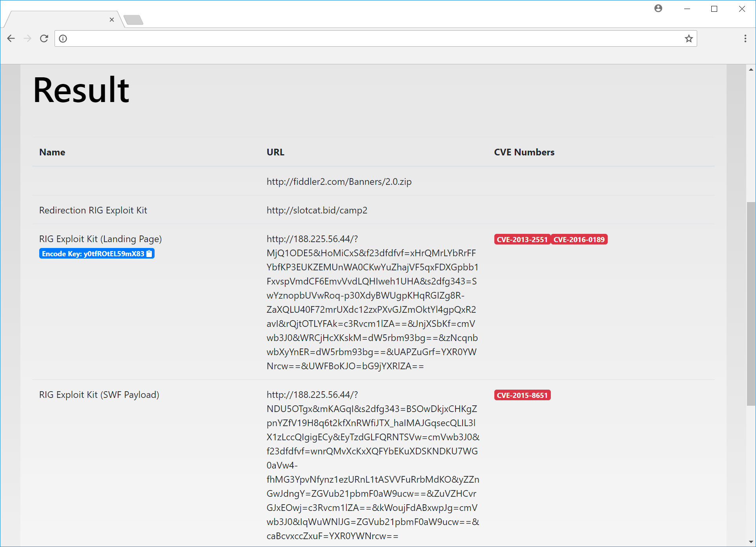The image size is (756, 547).
Task: Close the current browser tab
Action: (x=112, y=20)
